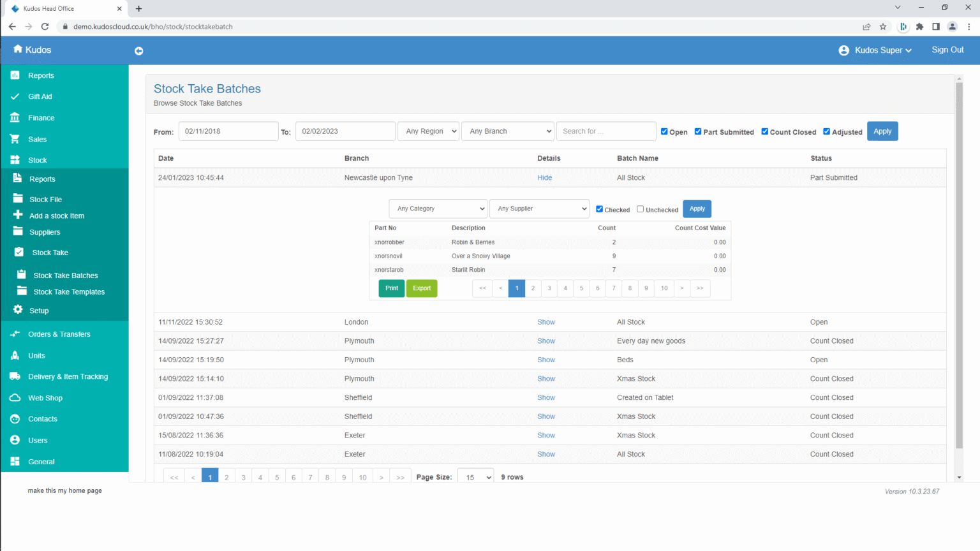Open the Finance section

[x=41, y=117]
